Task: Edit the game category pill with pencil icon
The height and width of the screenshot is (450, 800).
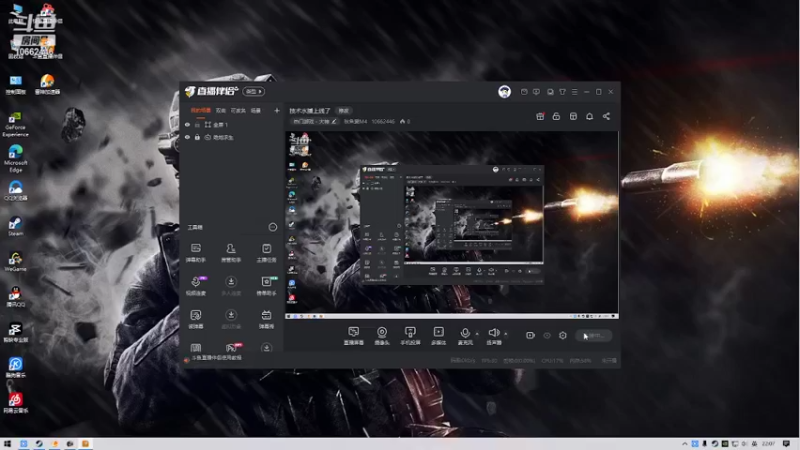Action: (315, 121)
